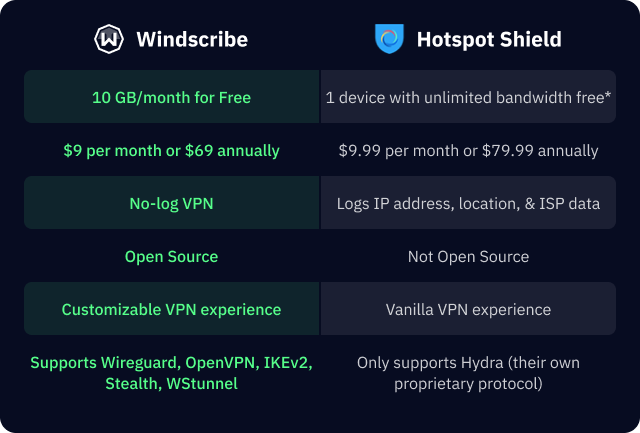
Task: Click the Windscribe logo icon
Action: [x=109, y=39]
